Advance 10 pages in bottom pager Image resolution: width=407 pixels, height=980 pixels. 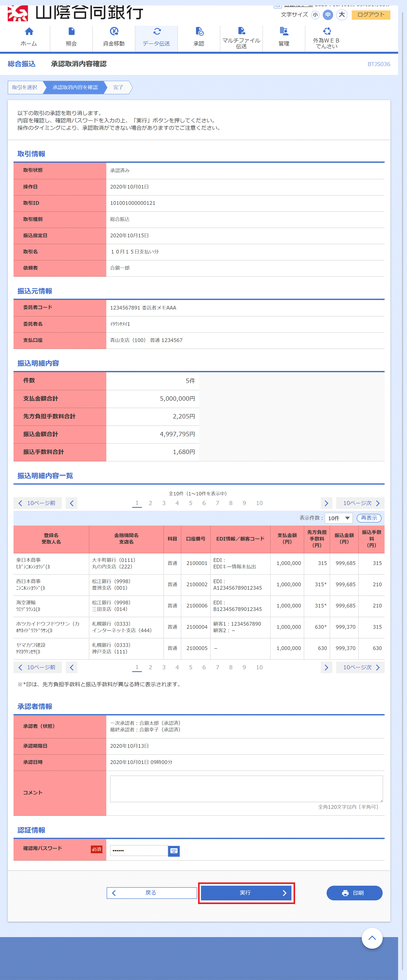click(x=360, y=667)
